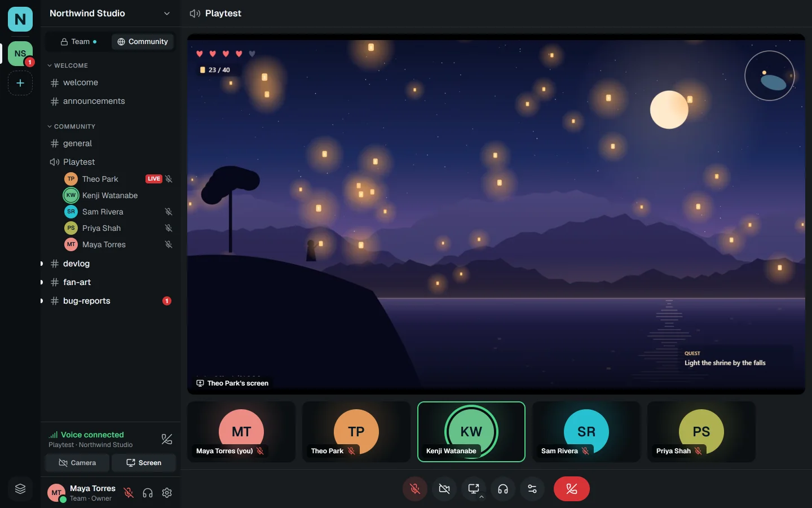
Task: Select Maya Torres (you) participant tile
Action: pos(241,432)
